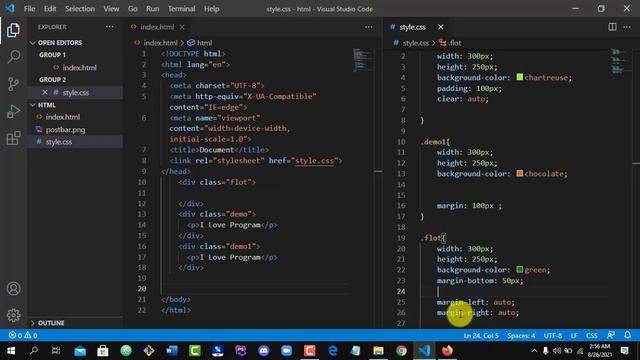This screenshot has width=640, height=360.
Task: Open more actions for the style.css editor group
Action: 627,27
